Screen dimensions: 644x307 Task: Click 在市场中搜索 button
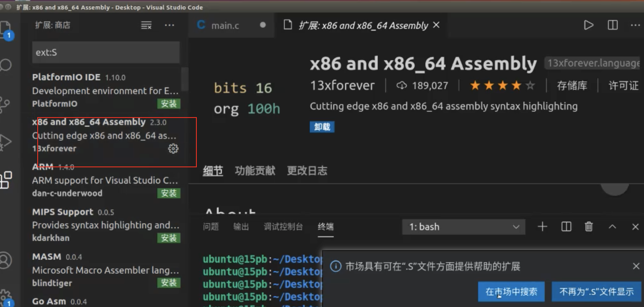coord(511,292)
